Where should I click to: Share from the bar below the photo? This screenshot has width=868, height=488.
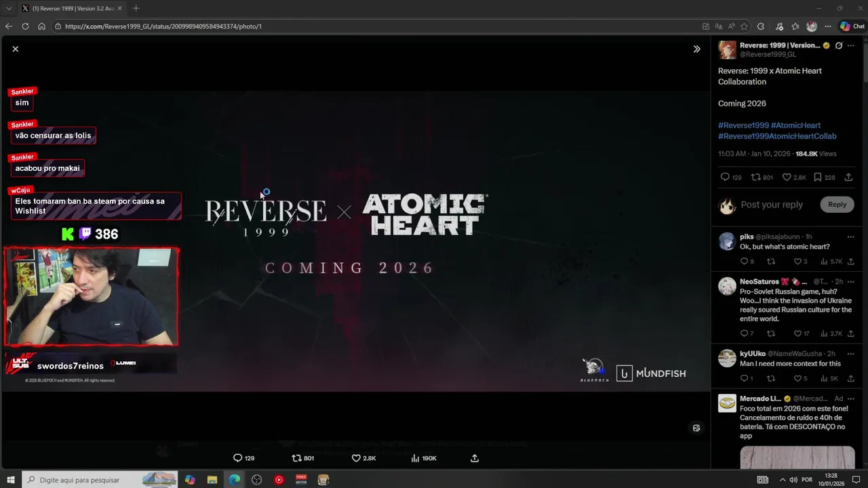click(x=475, y=458)
